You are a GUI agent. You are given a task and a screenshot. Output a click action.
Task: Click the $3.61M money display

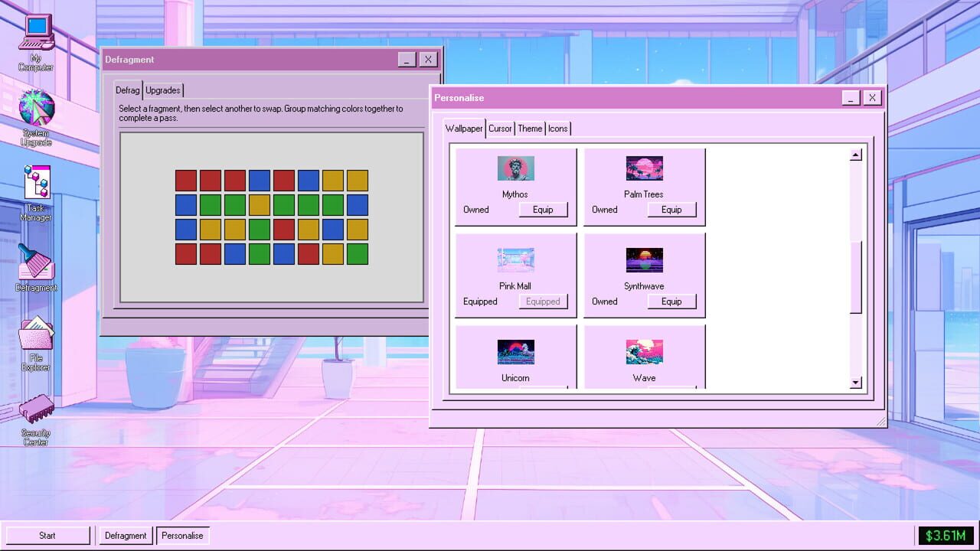(946, 536)
